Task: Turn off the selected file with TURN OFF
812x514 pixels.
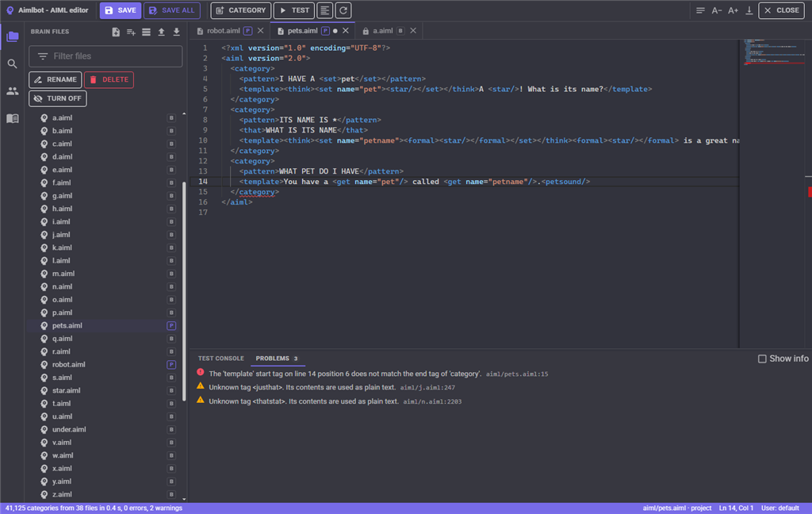Action: point(57,98)
